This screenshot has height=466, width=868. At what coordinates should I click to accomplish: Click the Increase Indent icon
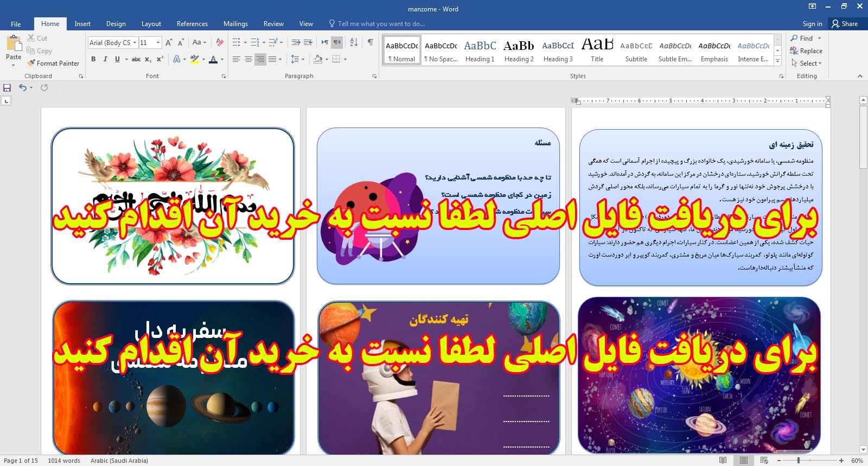308,42
